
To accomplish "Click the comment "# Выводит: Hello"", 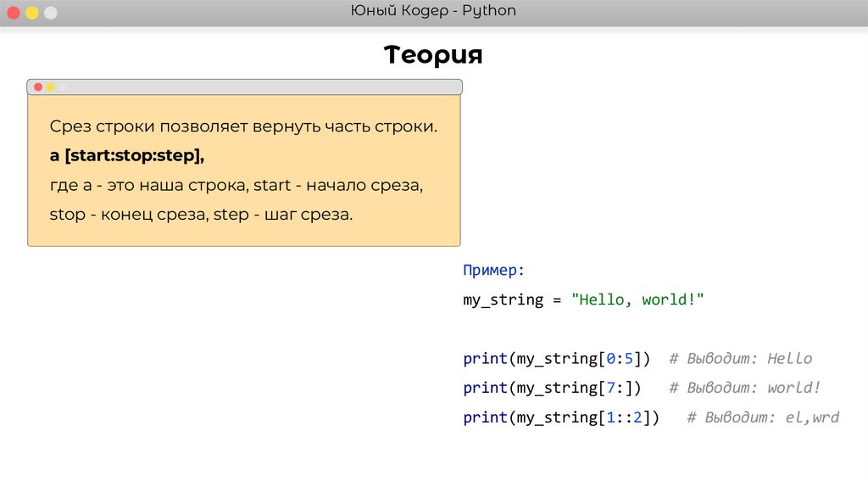I will point(740,358).
